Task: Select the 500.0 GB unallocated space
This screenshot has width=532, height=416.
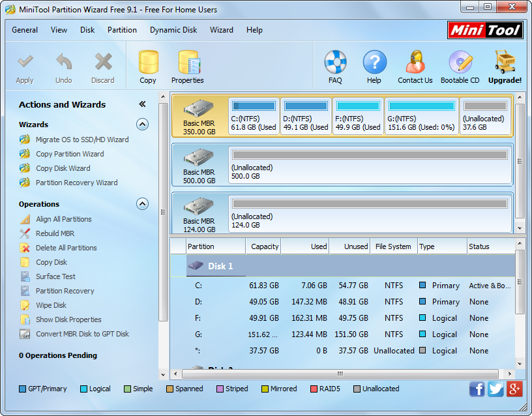Action: tap(370, 165)
